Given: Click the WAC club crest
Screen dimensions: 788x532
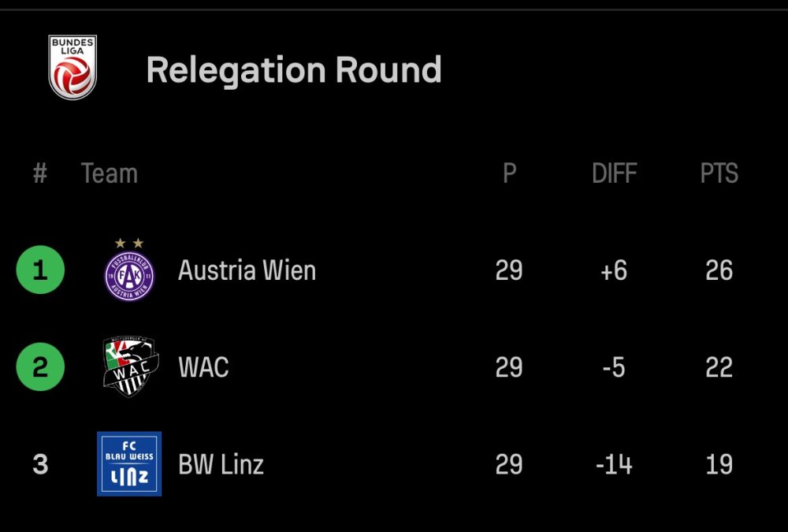Looking at the screenshot, I should click(x=130, y=366).
